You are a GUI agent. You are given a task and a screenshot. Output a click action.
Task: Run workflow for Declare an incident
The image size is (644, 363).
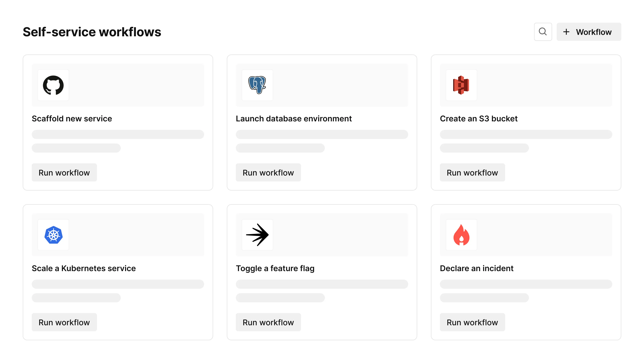point(472,322)
